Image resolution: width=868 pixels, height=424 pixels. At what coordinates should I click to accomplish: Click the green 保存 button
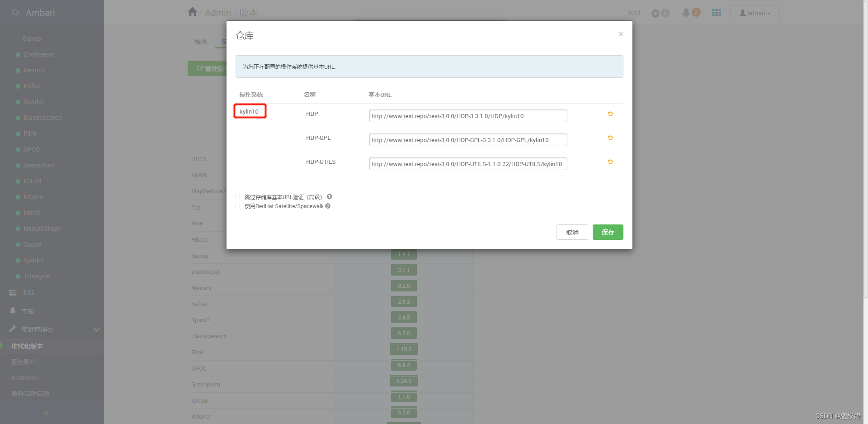608,232
